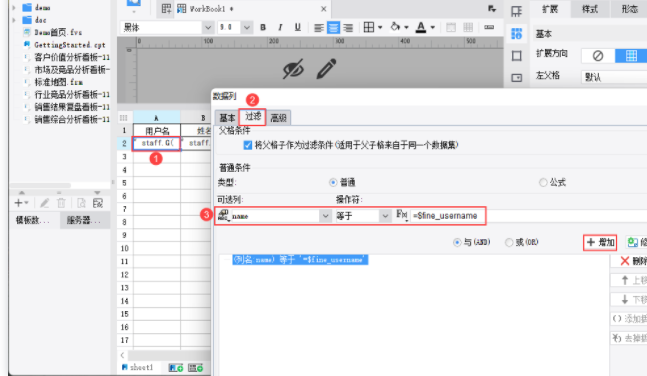Click the trash delete dataset icon

point(61,203)
